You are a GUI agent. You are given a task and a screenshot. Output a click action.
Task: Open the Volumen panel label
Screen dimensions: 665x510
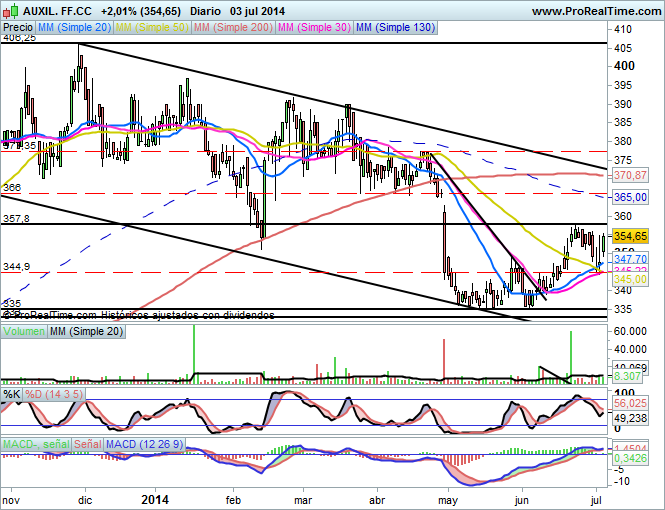(24, 331)
